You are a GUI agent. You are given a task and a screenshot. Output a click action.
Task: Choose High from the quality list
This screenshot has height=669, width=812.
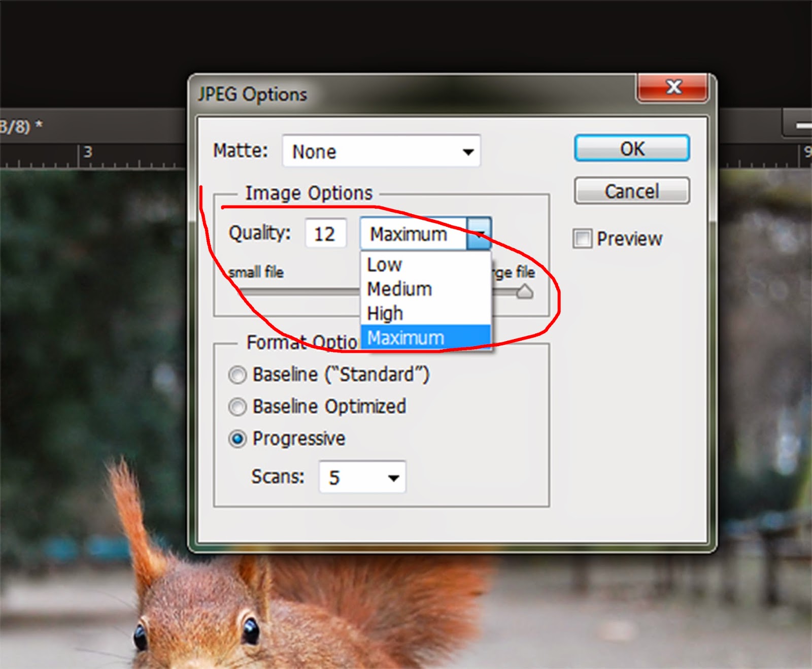[x=425, y=313]
